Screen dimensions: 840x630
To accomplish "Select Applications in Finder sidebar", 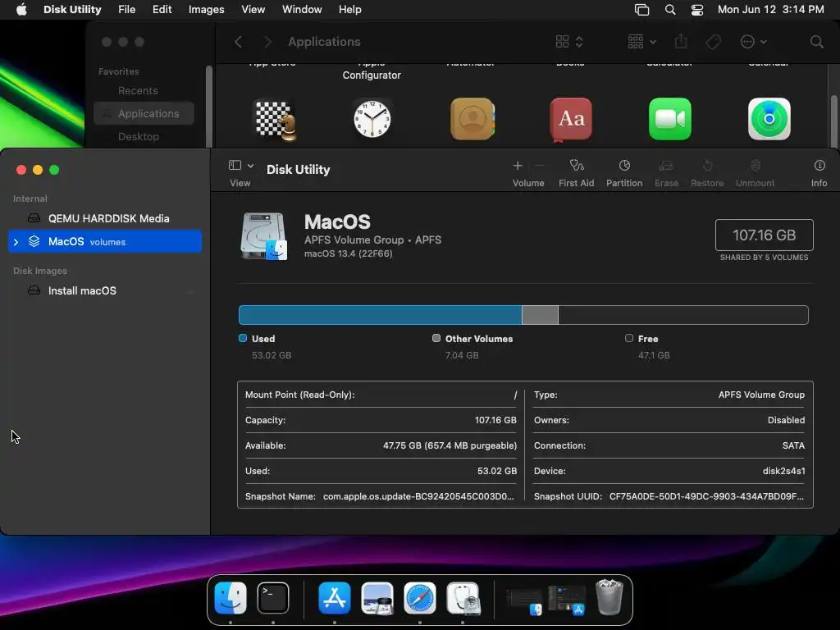I will pos(144,113).
